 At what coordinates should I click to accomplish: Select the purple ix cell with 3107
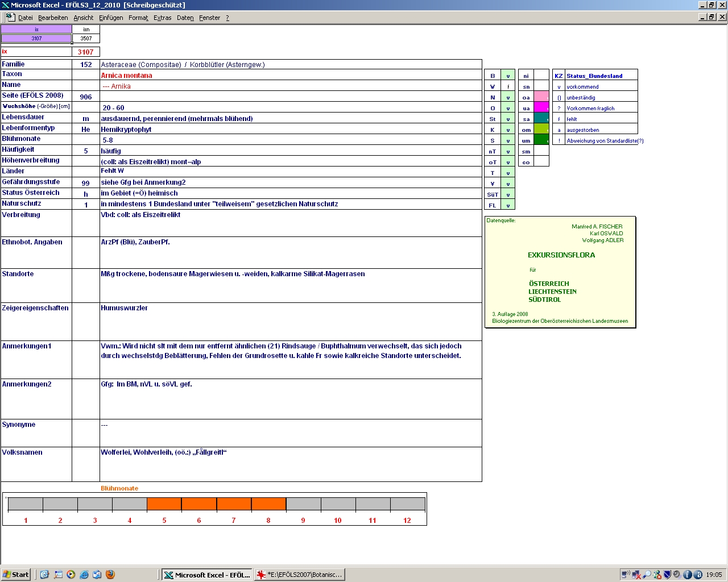pyautogui.click(x=36, y=39)
